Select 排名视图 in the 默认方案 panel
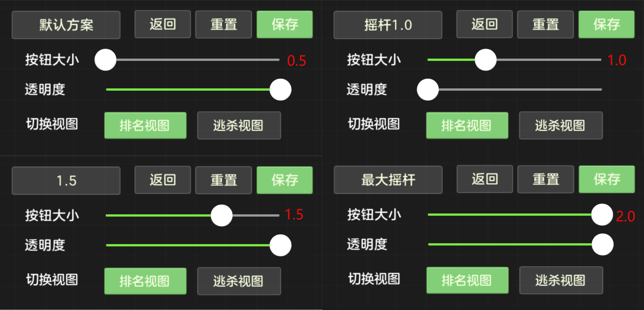Image resolution: width=644 pixels, height=310 pixels. click(145, 125)
